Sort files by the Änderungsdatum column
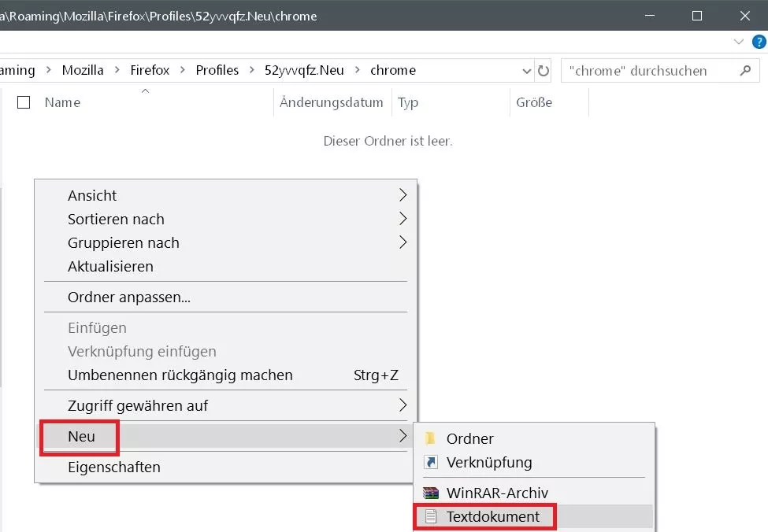Viewport: 768px width, 532px height. pyautogui.click(x=331, y=102)
